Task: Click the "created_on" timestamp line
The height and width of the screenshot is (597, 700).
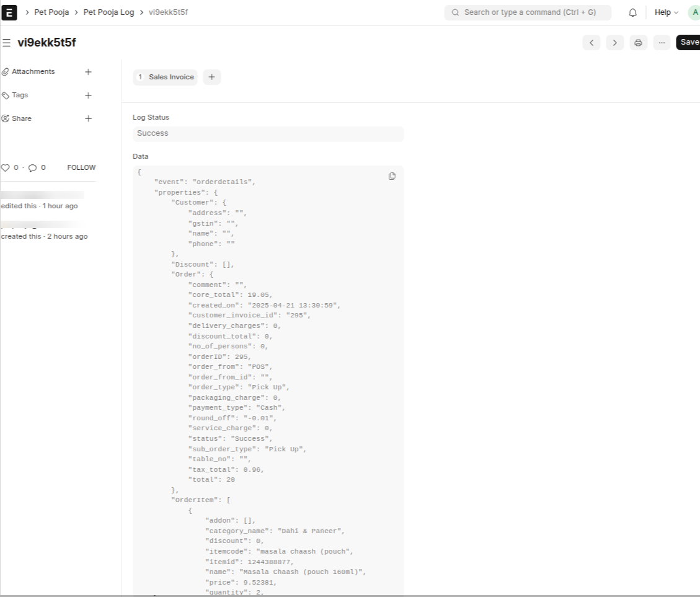Action: pos(264,306)
